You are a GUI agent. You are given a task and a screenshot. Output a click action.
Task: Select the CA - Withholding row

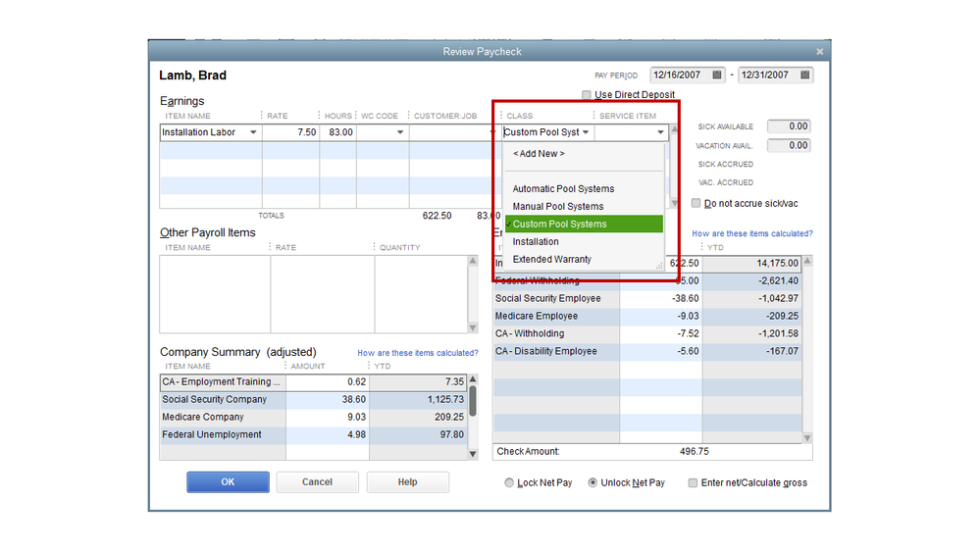click(x=647, y=333)
